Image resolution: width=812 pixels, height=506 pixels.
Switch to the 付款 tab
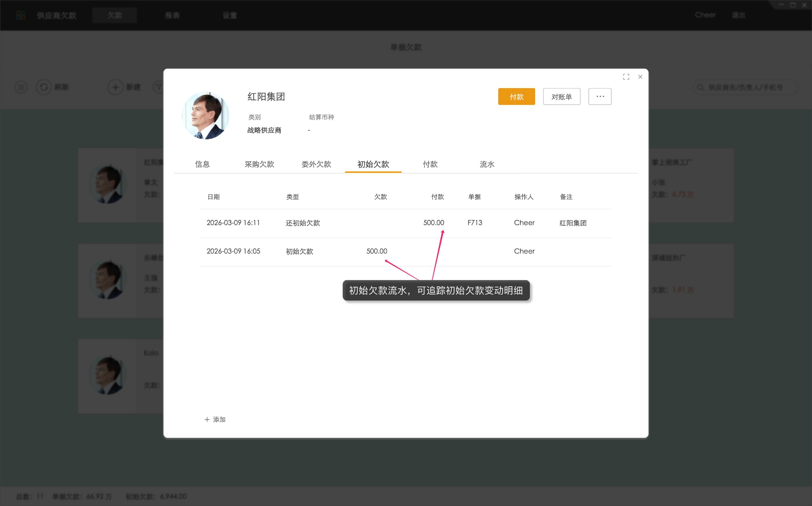[430, 164]
